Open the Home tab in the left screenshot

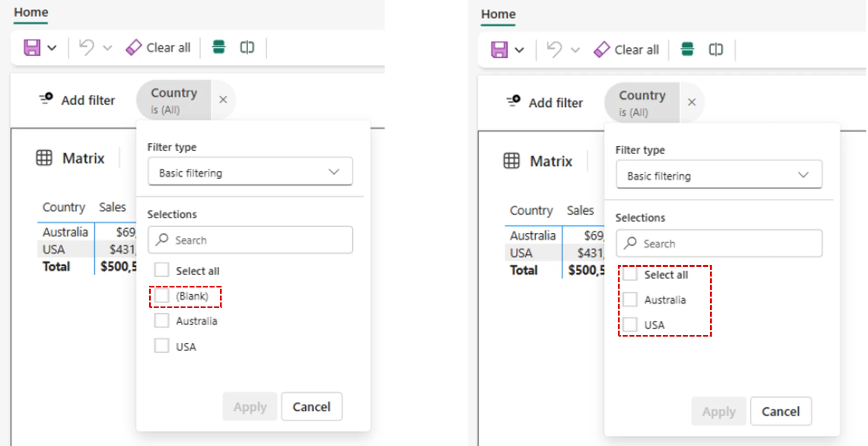(x=31, y=12)
